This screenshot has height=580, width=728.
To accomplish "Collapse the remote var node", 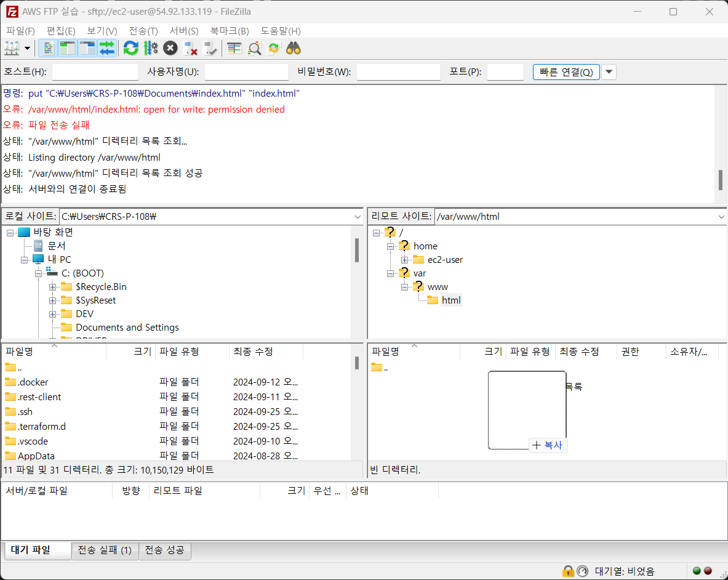I will (391, 274).
